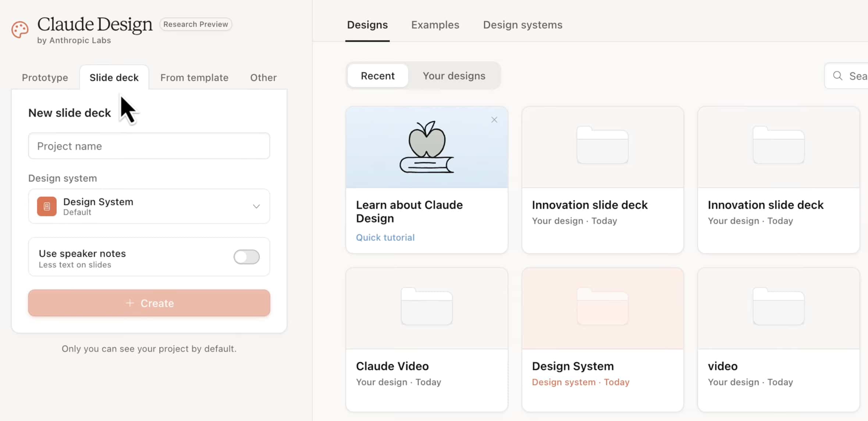Click the "Design system · Today" label
The width and height of the screenshot is (868, 421).
click(x=580, y=382)
